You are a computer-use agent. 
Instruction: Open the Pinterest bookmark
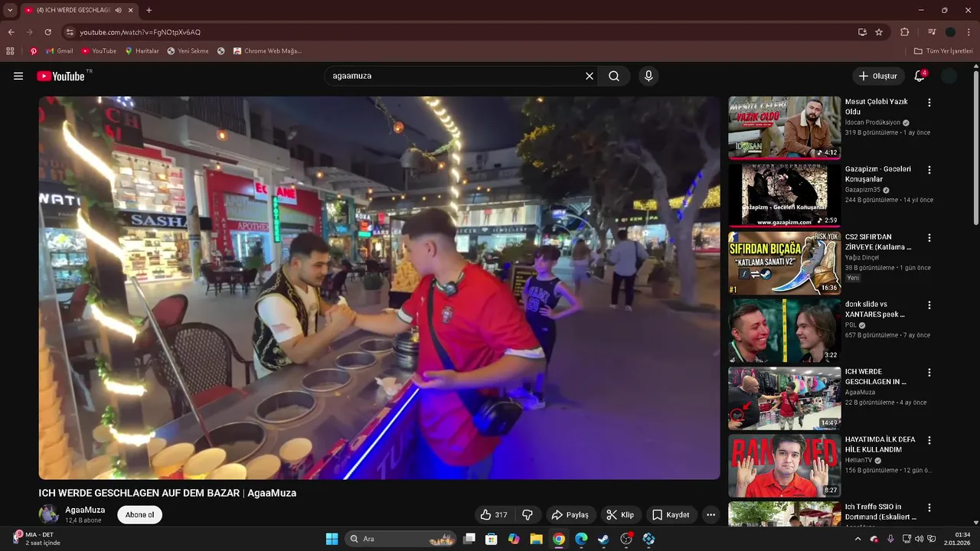(x=33, y=51)
